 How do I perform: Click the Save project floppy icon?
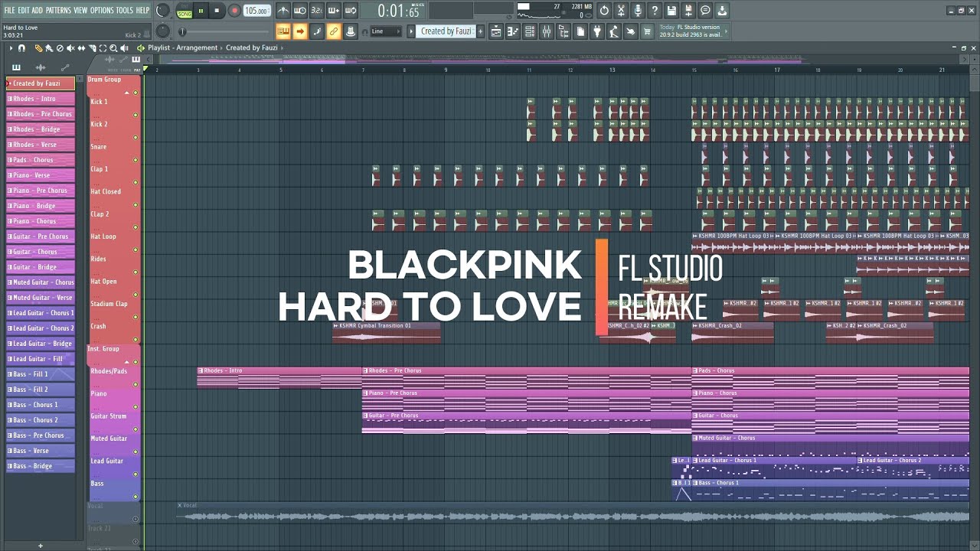point(671,11)
